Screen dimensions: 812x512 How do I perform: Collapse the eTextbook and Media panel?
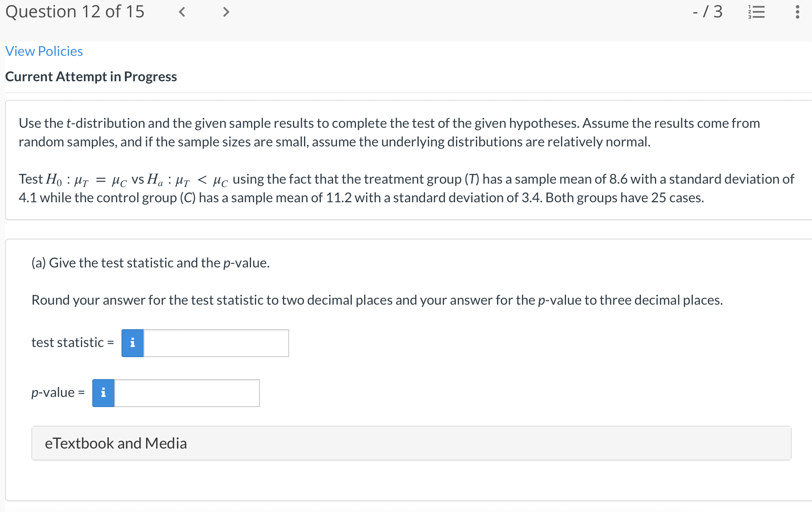[116, 443]
